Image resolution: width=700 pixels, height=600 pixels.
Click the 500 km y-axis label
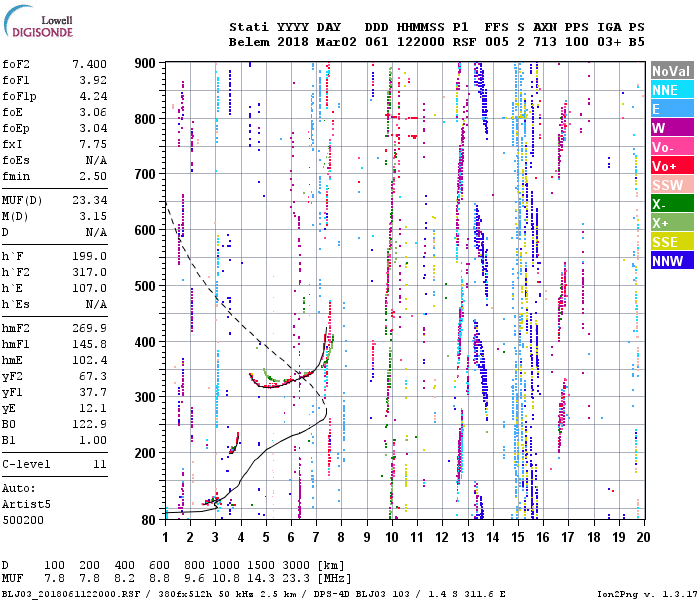[145, 286]
